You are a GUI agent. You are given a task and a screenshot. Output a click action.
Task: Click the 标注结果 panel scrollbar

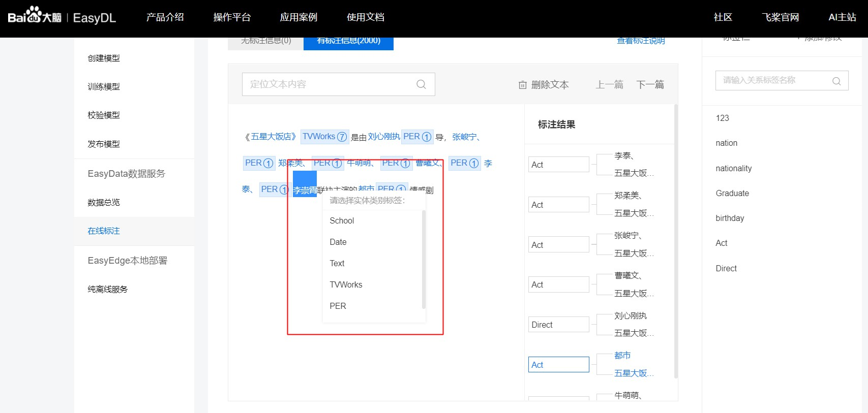click(x=676, y=242)
